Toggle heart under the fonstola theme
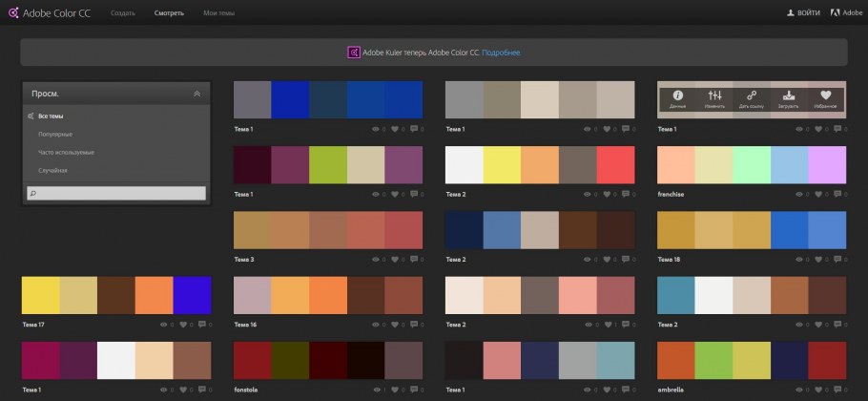868x401 pixels. tap(395, 390)
